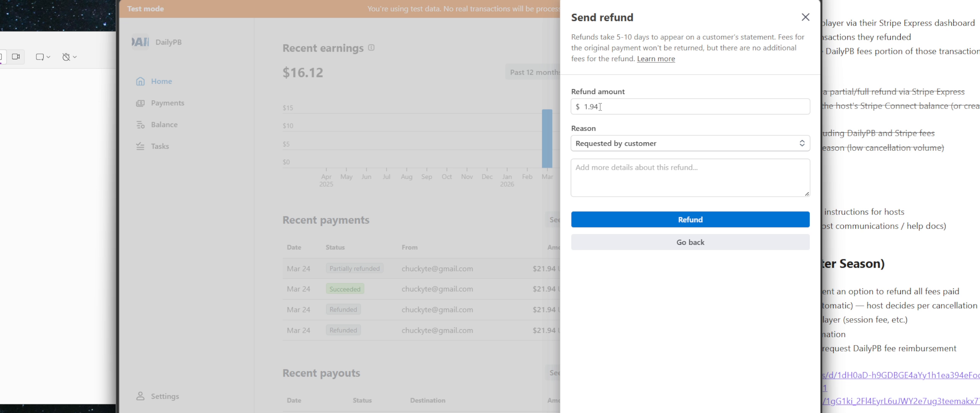Viewport: 980px width, 413px height.
Task: Click the Recent earnings info icon
Action: click(371, 47)
